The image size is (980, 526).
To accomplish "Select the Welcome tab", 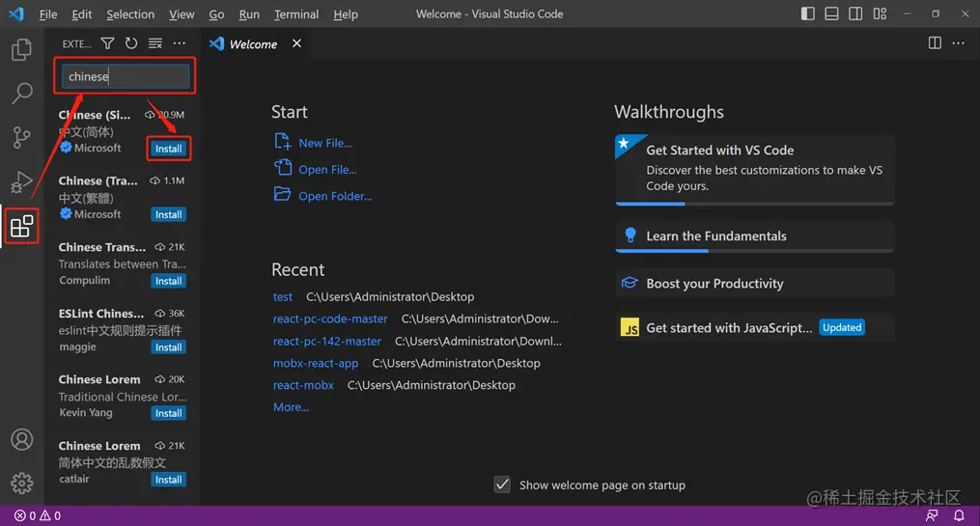I will (x=253, y=43).
